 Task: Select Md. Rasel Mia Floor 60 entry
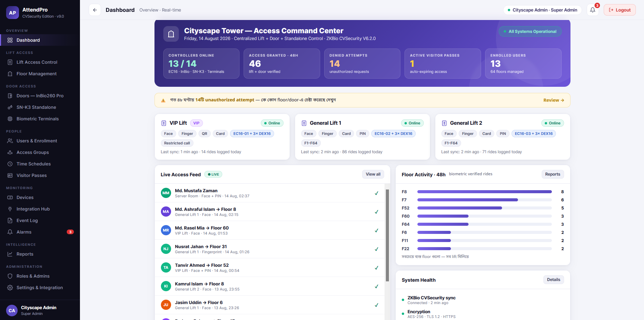coord(270,230)
